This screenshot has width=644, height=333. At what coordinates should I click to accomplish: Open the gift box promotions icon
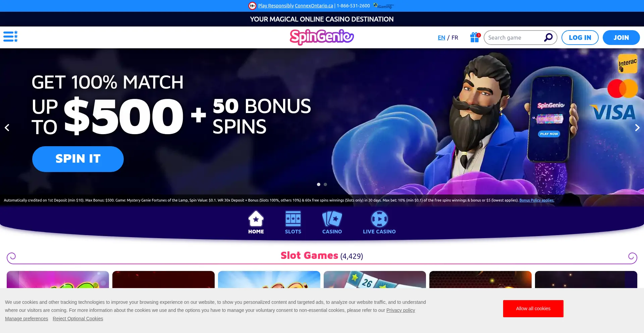click(475, 37)
